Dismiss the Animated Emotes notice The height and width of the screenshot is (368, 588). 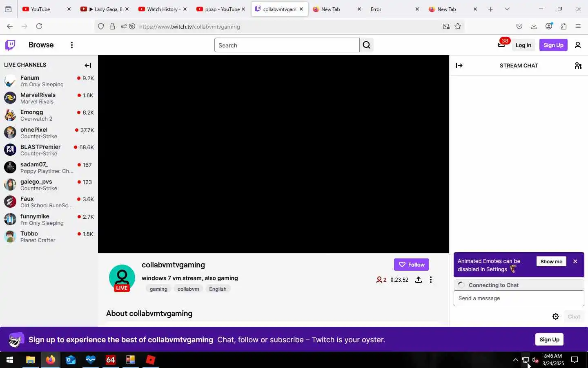[575, 261]
